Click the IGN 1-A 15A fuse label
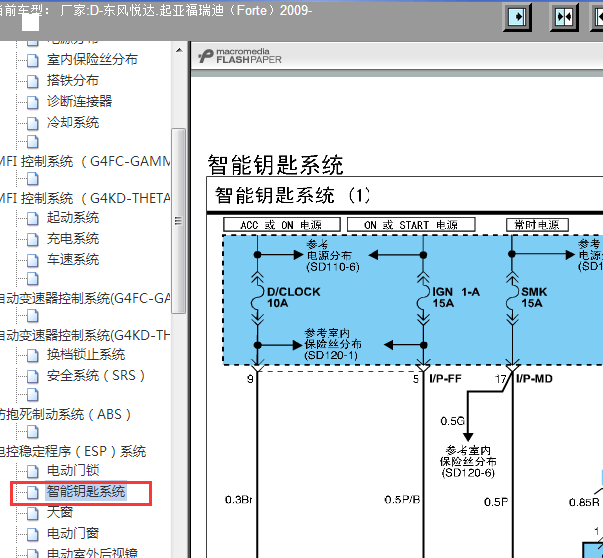This screenshot has height=558, width=603. coord(456,298)
